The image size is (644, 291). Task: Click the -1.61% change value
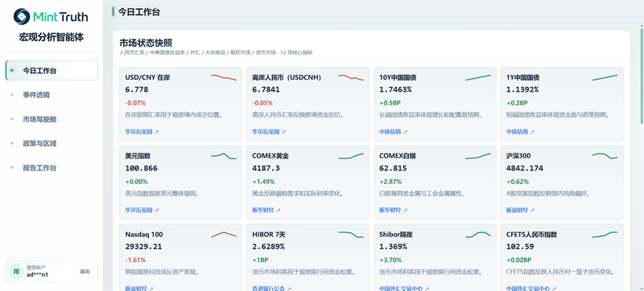click(135, 260)
